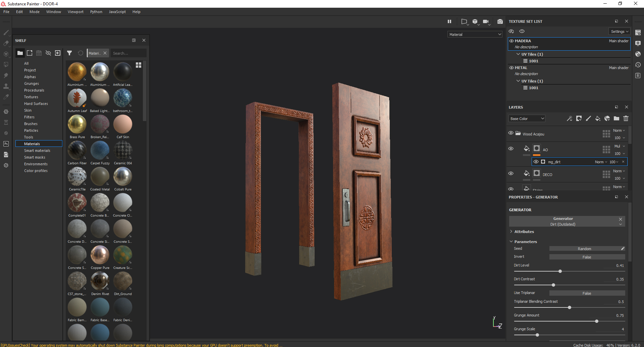The width and height of the screenshot is (644, 347).
Task: Add a fill layer with bucket icon
Action: pos(598,118)
